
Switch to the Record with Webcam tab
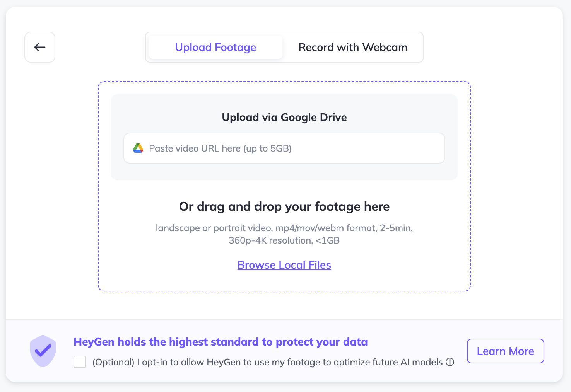(x=352, y=47)
